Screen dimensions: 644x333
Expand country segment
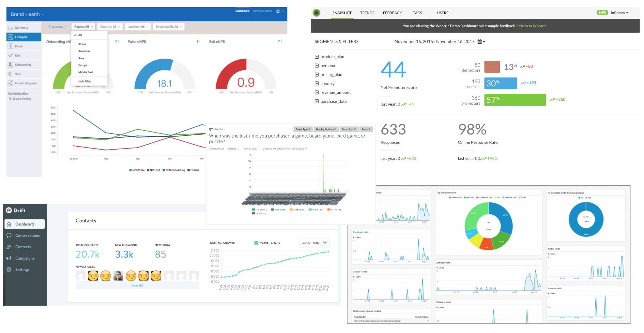pyautogui.click(x=316, y=83)
